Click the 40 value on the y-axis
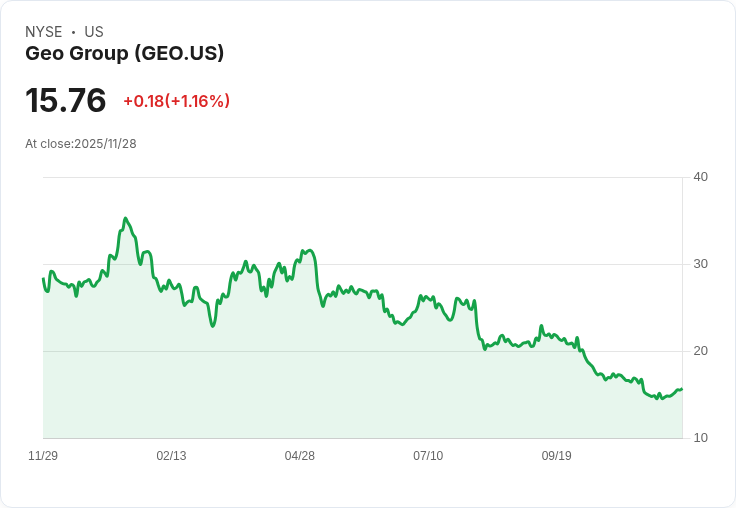Viewport: 736px width, 508px height. click(701, 177)
